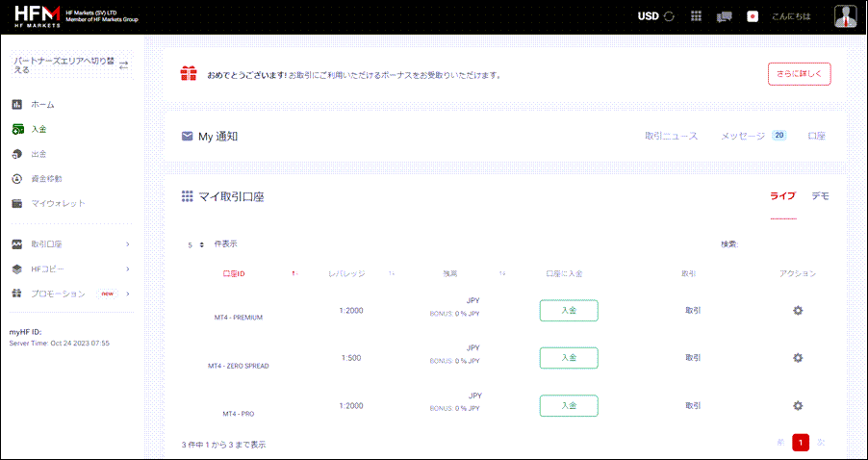
Task: Select the ライブ accounts tab
Action: point(782,195)
